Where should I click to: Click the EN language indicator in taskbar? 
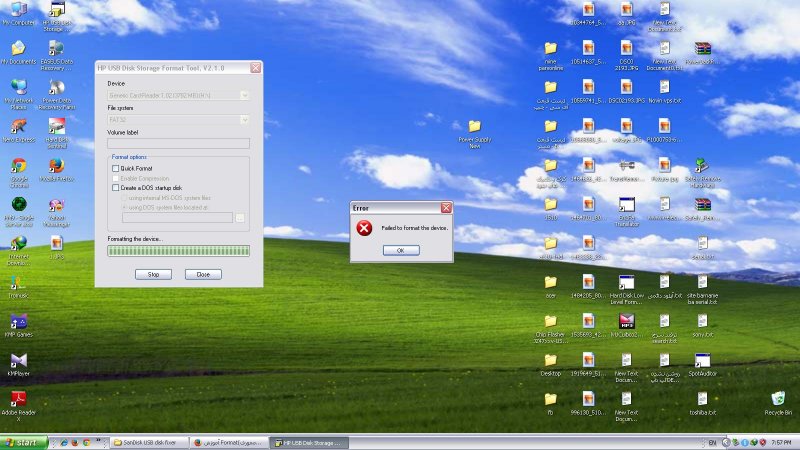click(x=712, y=443)
